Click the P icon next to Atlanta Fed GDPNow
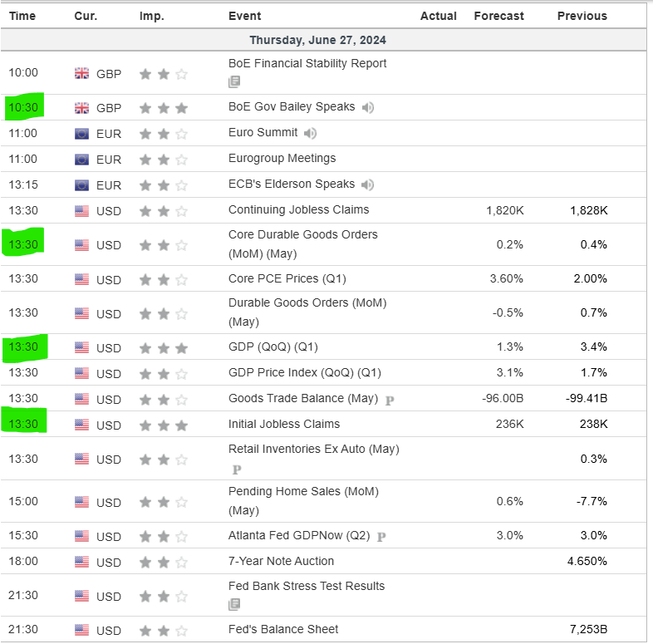Image resolution: width=653 pixels, height=644 pixels. coord(381,537)
